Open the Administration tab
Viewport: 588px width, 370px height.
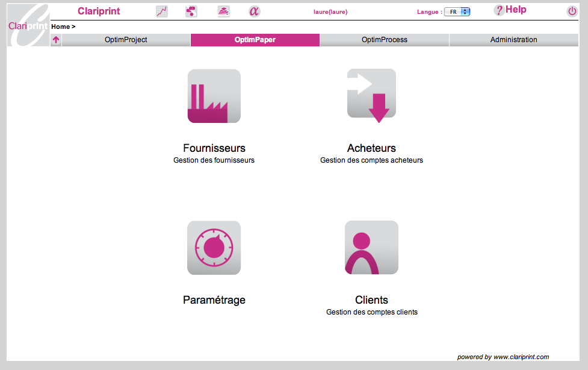(x=513, y=40)
